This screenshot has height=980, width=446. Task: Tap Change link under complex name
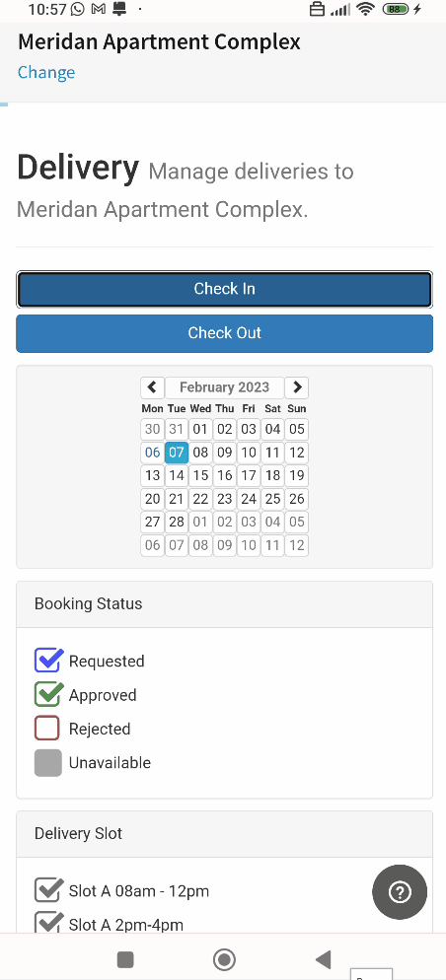[46, 73]
